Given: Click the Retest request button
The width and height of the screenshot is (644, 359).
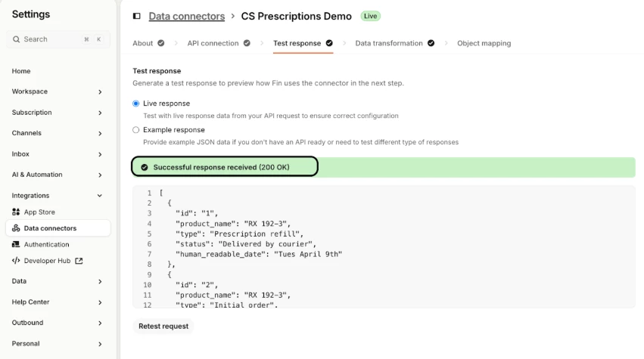Looking at the screenshot, I should (x=163, y=327).
